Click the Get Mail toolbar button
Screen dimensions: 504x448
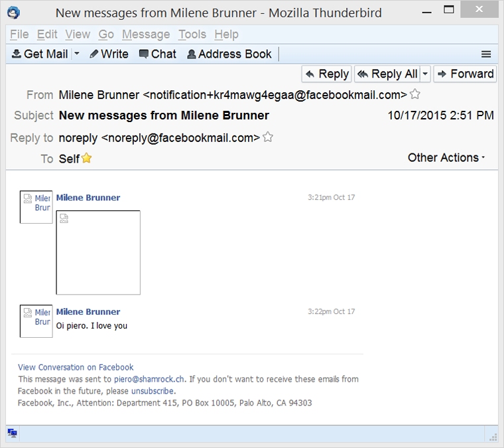[x=40, y=54]
